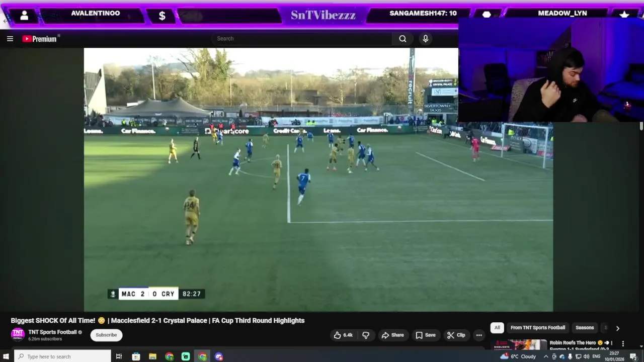
Task: Subscribe to TNT Sports Football
Action: coord(106,335)
